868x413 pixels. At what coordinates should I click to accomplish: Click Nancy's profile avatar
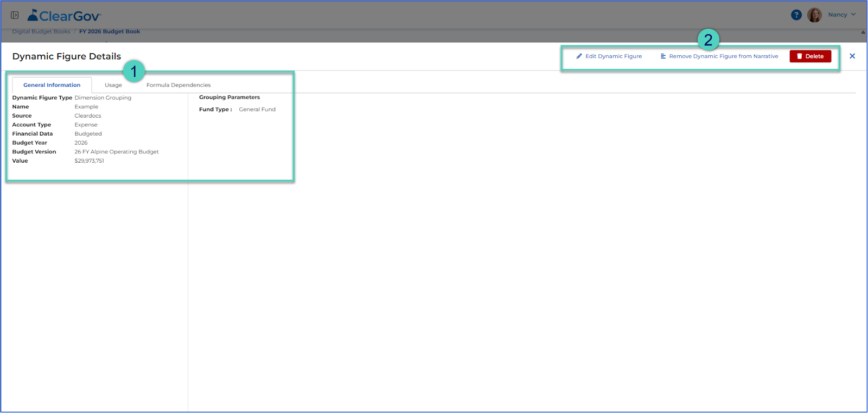tap(814, 15)
